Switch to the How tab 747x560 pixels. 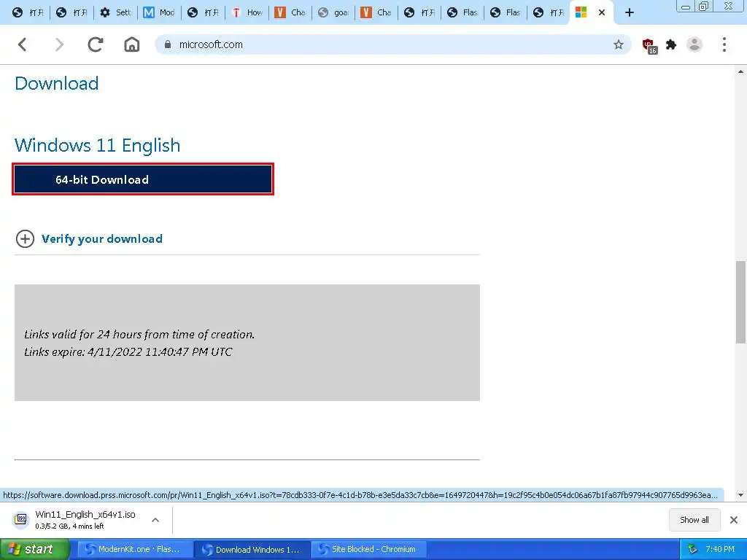(247, 12)
